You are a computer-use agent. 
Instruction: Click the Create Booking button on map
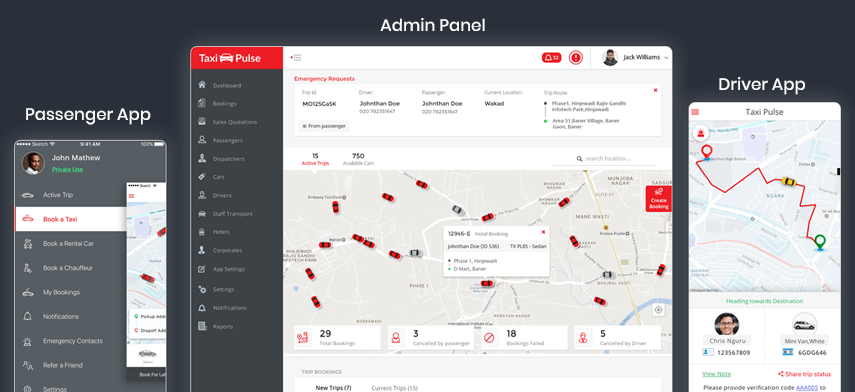(659, 198)
